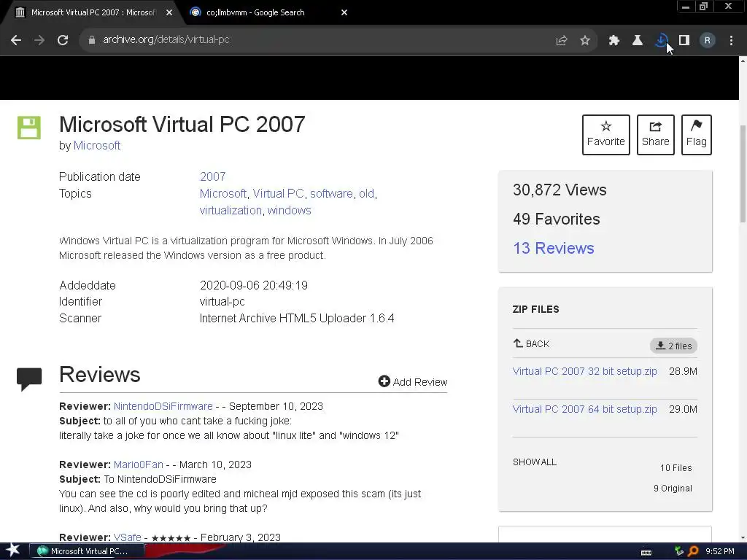Close the Google Search tab
This screenshot has width=747, height=560.
click(344, 13)
